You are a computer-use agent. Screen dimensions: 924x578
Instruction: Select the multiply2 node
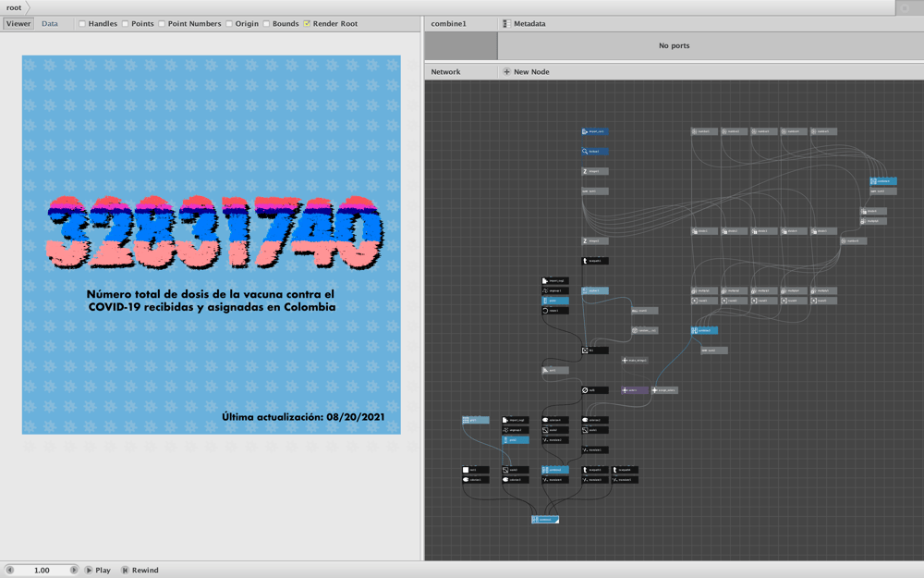735,290
